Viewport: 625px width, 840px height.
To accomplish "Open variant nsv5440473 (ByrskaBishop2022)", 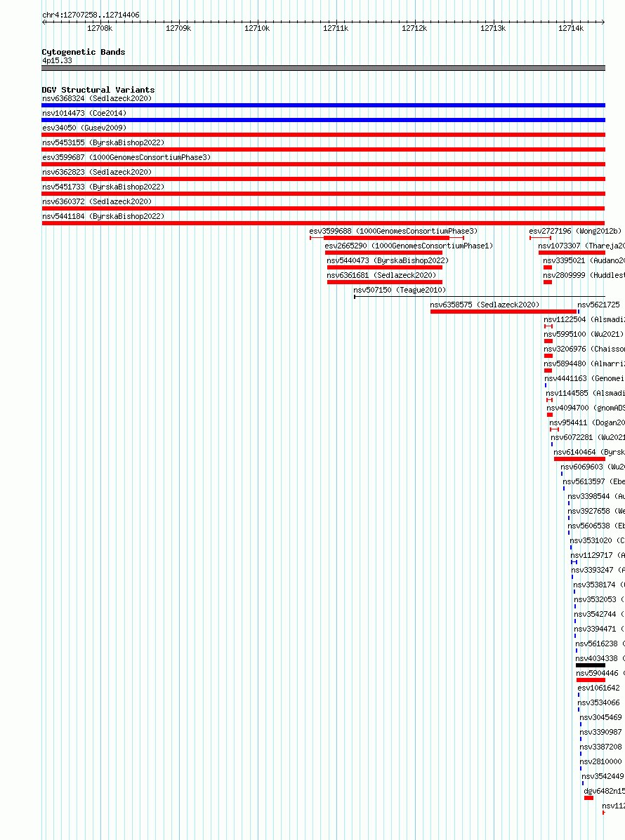I will coord(388,260).
